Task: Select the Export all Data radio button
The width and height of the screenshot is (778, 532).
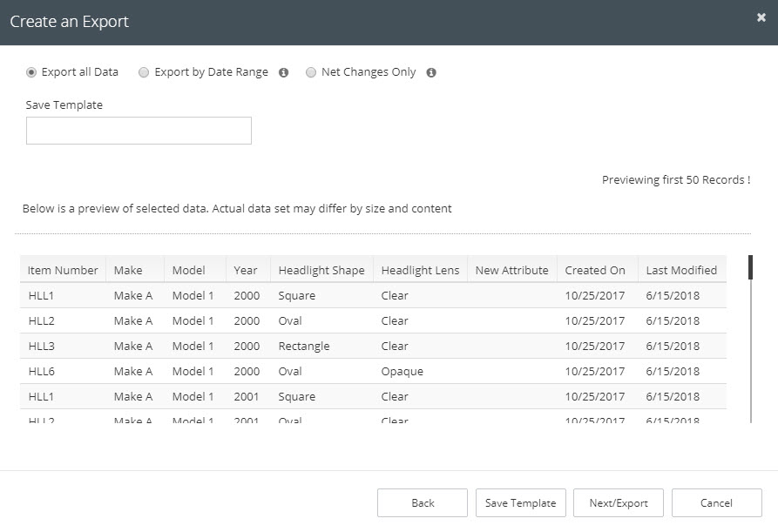Action: click(x=31, y=72)
